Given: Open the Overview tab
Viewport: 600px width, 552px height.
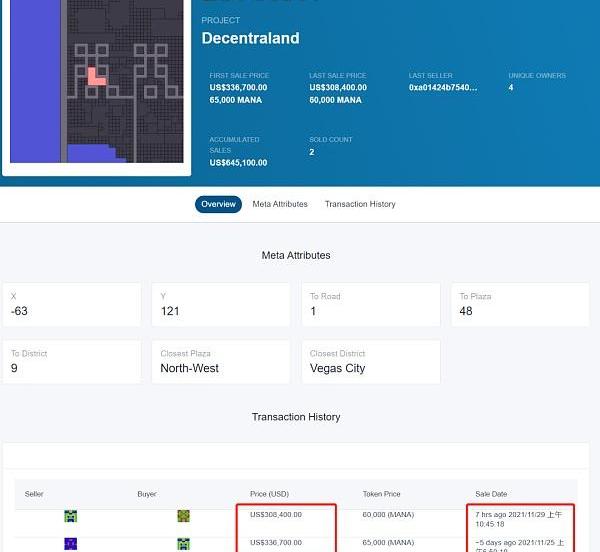Looking at the screenshot, I should pyautogui.click(x=218, y=204).
